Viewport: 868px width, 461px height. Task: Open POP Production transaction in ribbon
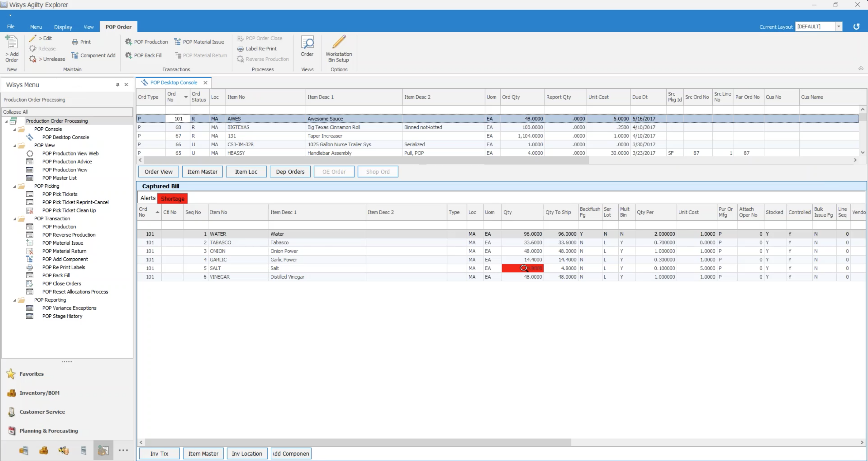pyautogui.click(x=147, y=42)
